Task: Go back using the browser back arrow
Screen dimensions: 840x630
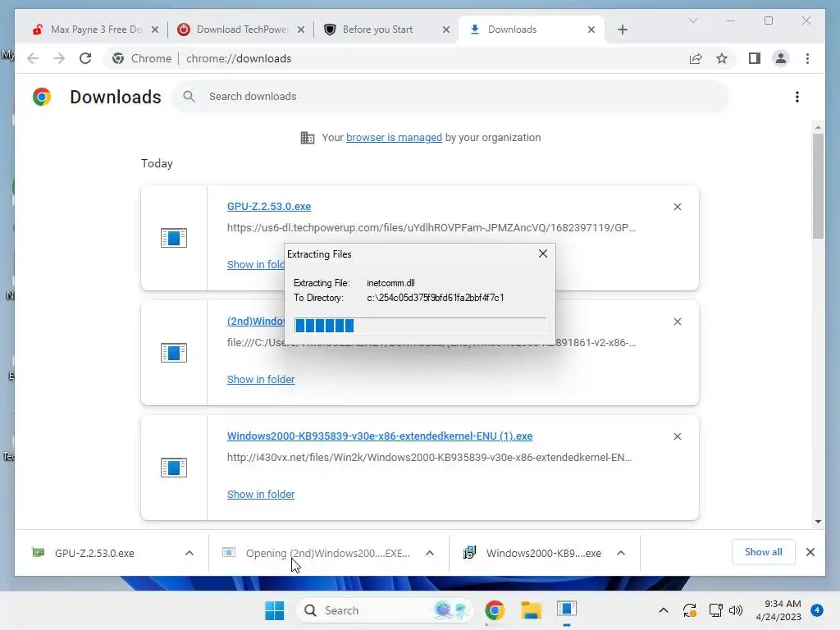Action: coord(33,58)
